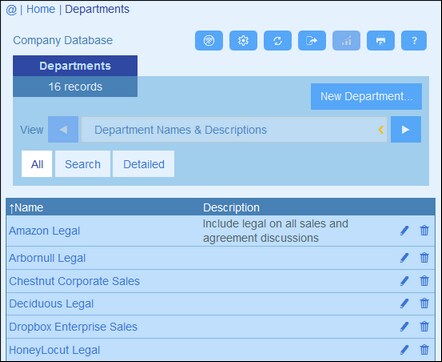Delete the Arbornull Legal record
Screen dimensions: 442x362
424,258
